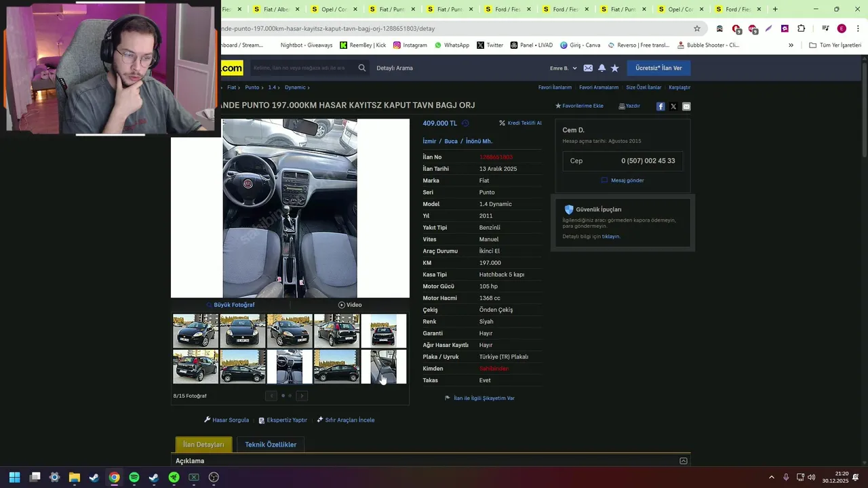Open Sıfır Araçları İncele link
This screenshot has width=868, height=488.
tap(345, 420)
